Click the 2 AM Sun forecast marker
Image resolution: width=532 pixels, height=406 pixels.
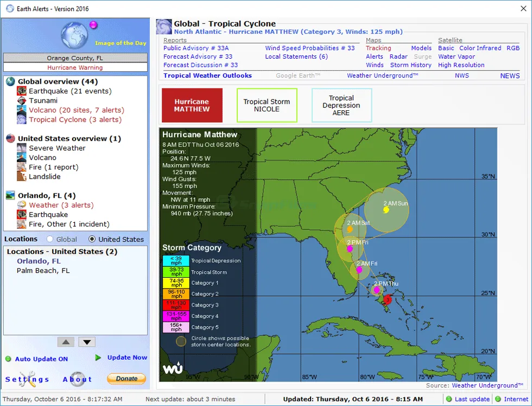point(386,210)
